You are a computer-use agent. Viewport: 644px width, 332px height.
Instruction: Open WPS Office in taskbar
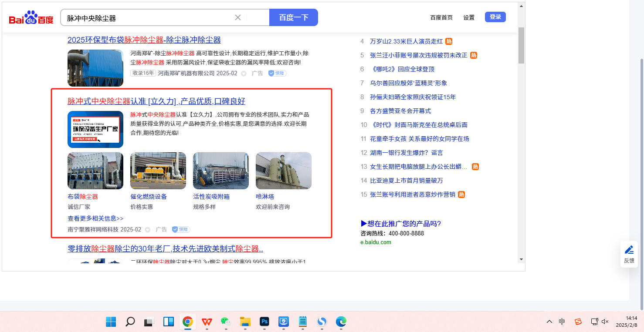click(x=207, y=322)
